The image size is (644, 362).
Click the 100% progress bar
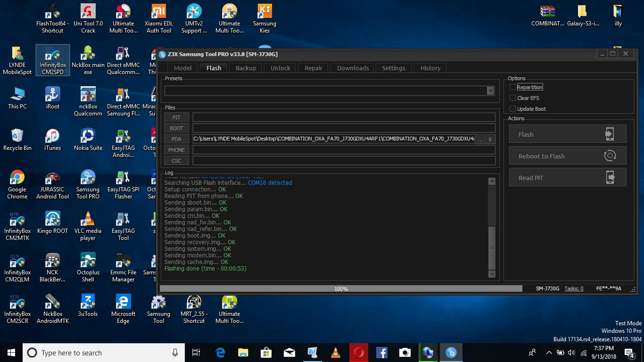coord(341,288)
